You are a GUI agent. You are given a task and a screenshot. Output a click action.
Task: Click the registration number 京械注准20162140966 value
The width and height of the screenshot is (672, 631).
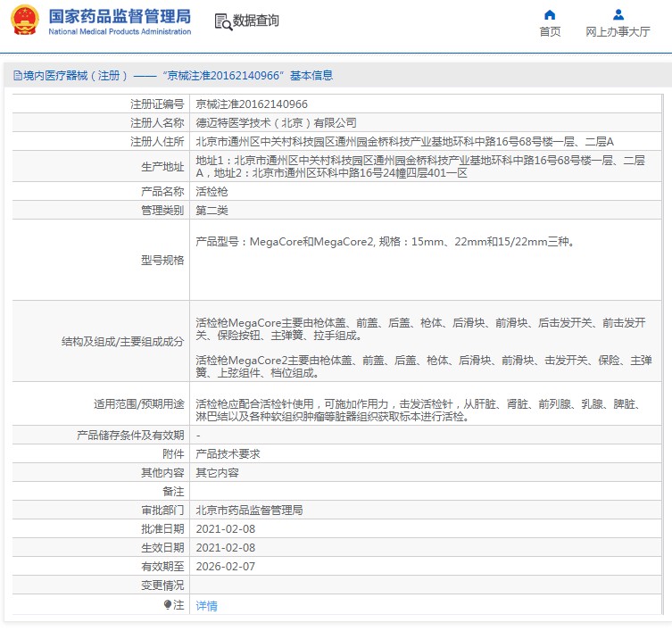(252, 104)
